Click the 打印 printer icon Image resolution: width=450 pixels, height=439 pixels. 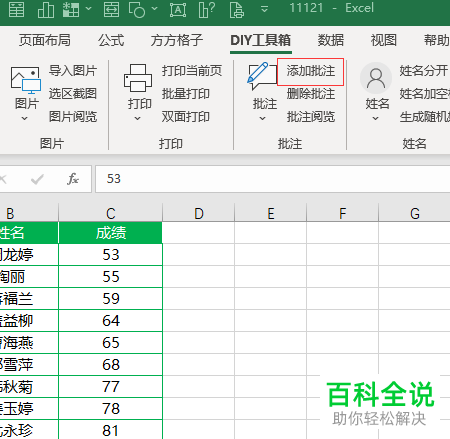(x=138, y=78)
